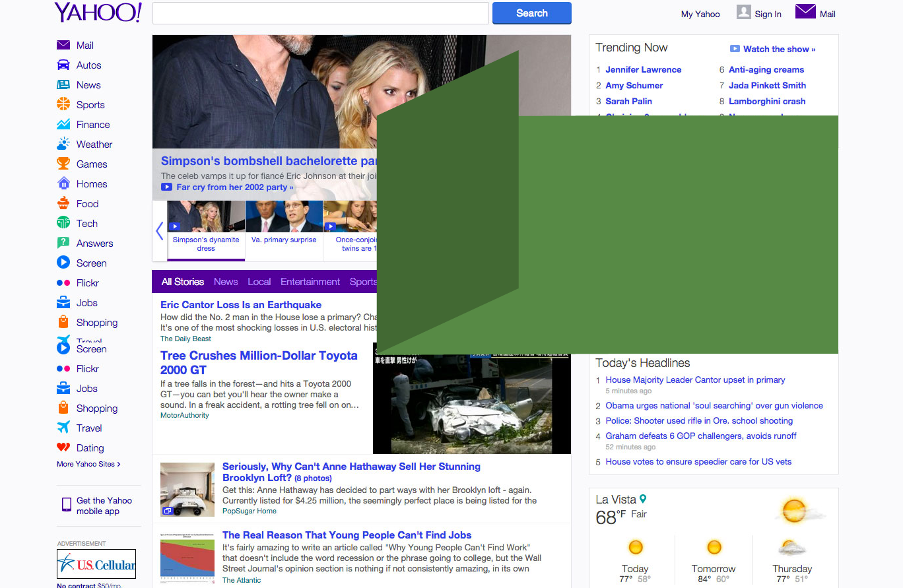903x588 pixels.
Task: Open Homes via the house icon
Action: 63,183
